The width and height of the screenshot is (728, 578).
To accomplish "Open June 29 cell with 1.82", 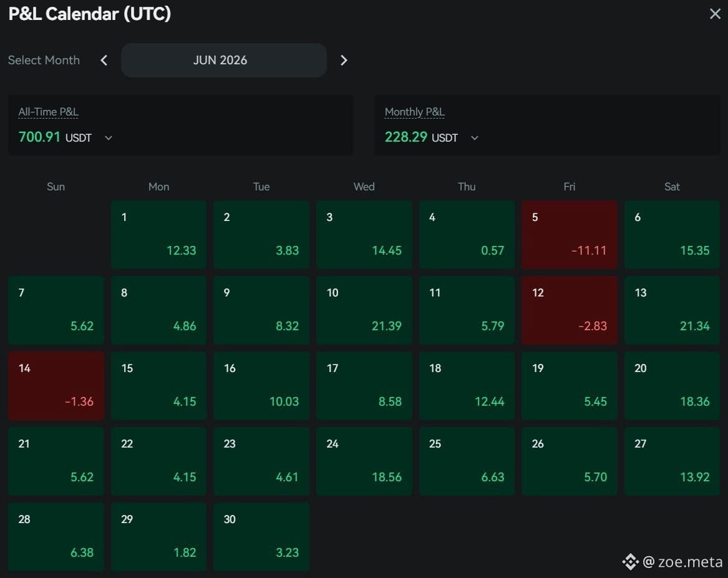I will [159, 537].
